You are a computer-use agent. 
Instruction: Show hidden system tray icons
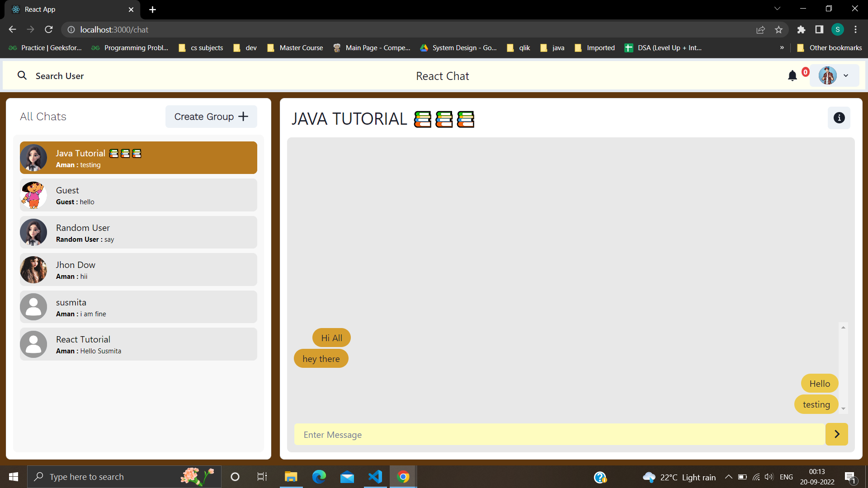tap(728, 477)
